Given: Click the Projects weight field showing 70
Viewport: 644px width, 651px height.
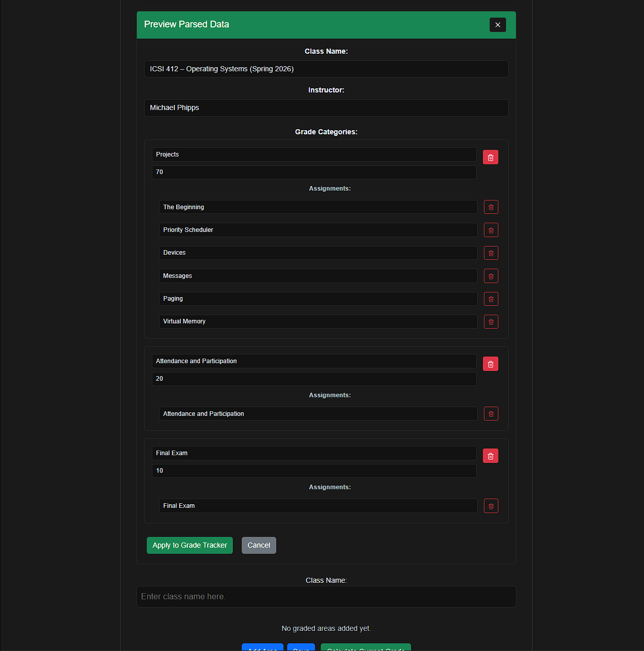Looking at the screenshot, I should pyautogui.click(x=313, y=172).
